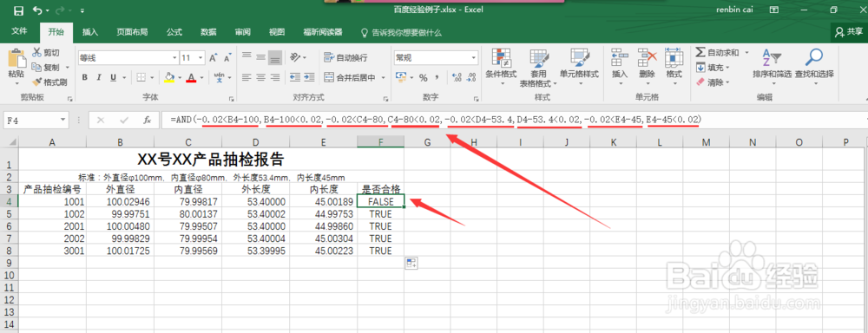Toggle Italic formatting
Image resolution: width=868 pixels, height=333 pixels.
99,77
